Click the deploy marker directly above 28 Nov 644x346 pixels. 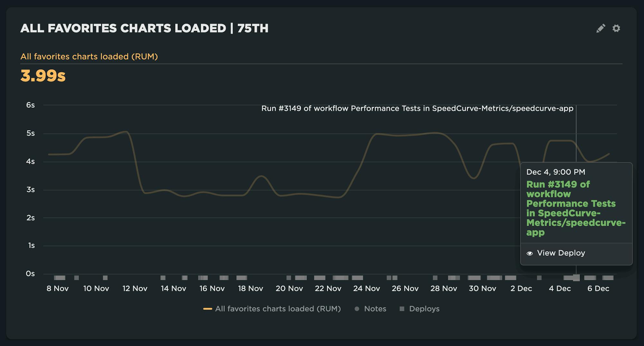435,278
